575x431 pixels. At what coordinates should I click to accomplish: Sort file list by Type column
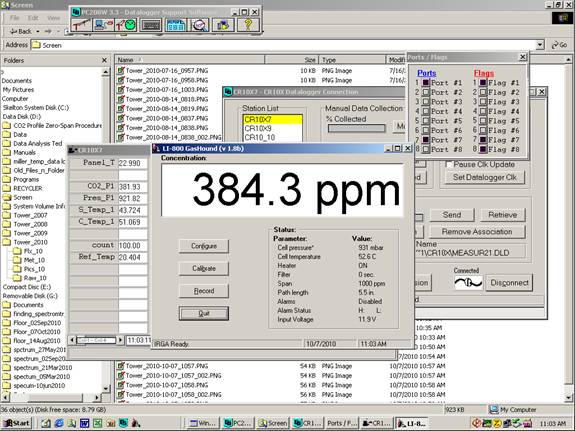click(352, 59)
